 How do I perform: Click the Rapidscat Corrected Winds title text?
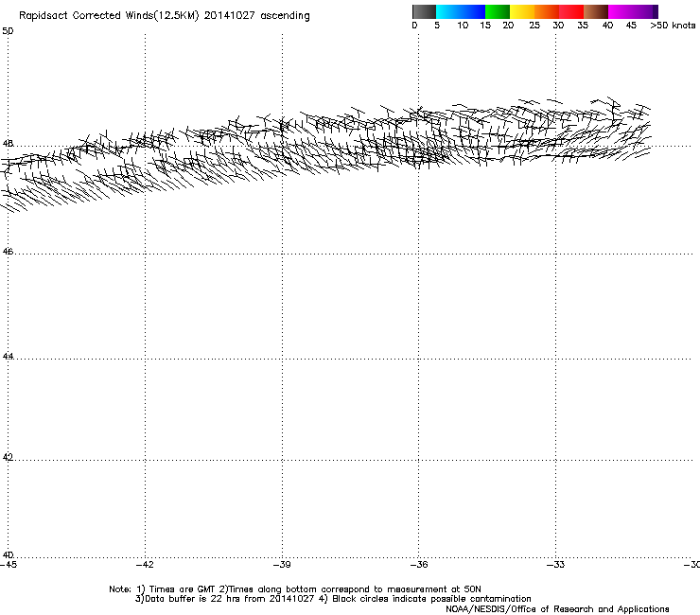[x=165, y=16]
